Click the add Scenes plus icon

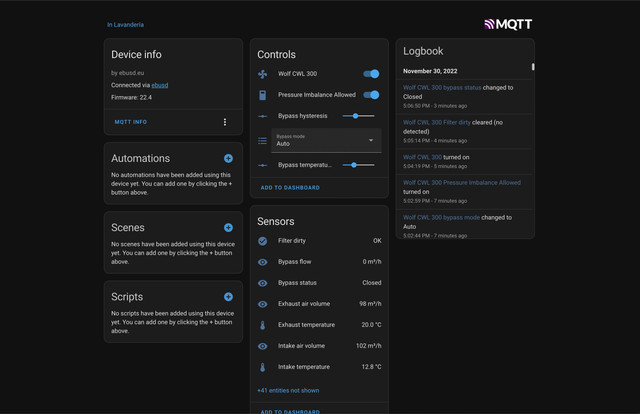point(228,228)
